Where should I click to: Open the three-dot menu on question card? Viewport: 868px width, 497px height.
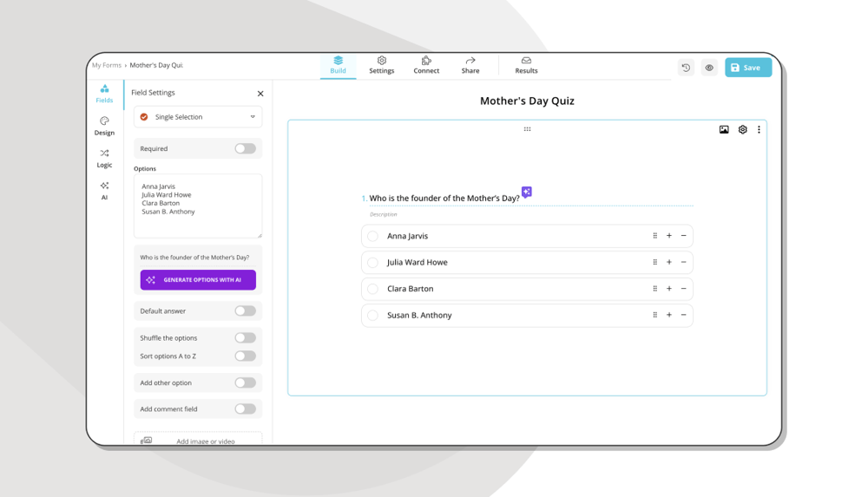click(759, 130)
